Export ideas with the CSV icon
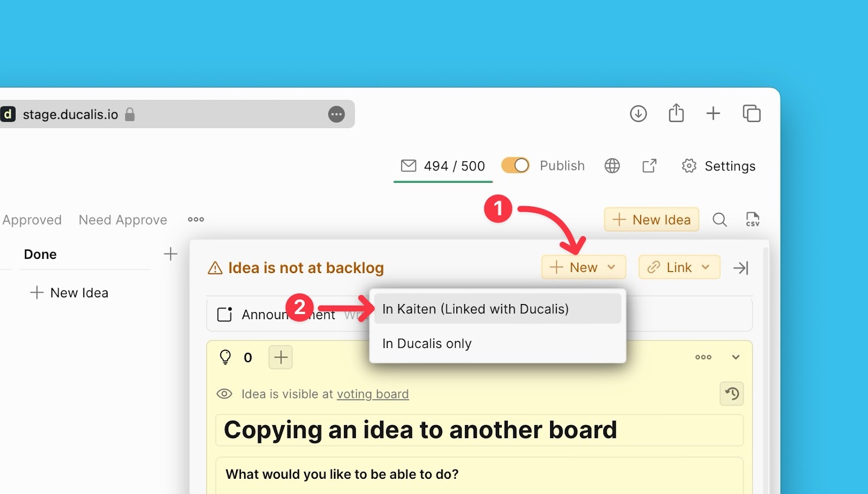Screen dimensions: 868x494 pyautogui.click(x=752, y=220)
